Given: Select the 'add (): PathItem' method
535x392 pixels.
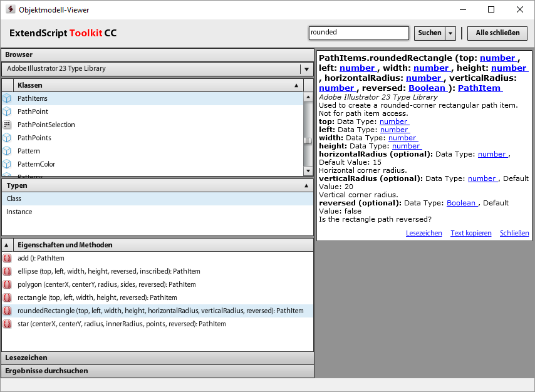Looking at the screenshot, I should click(x=158, y=258).
